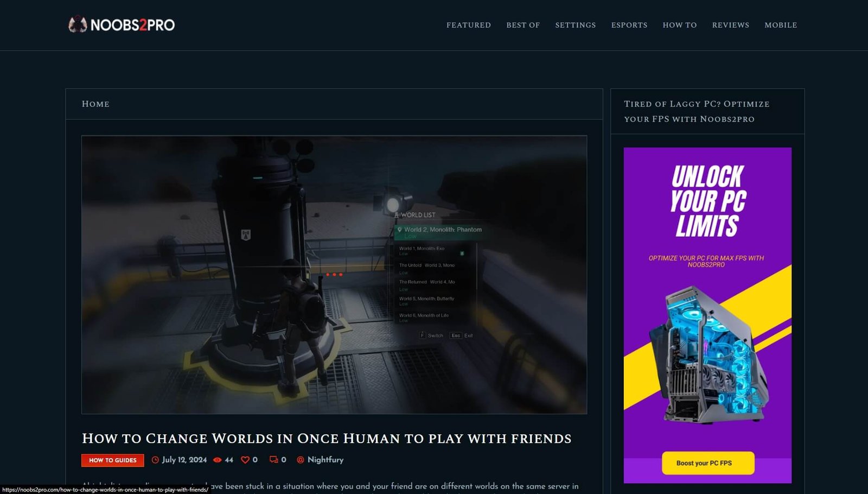Click the clock icon beside July 12, 2024
This screenshot has height=494, width=868.
pyautogui.click(x=155, y=460)
